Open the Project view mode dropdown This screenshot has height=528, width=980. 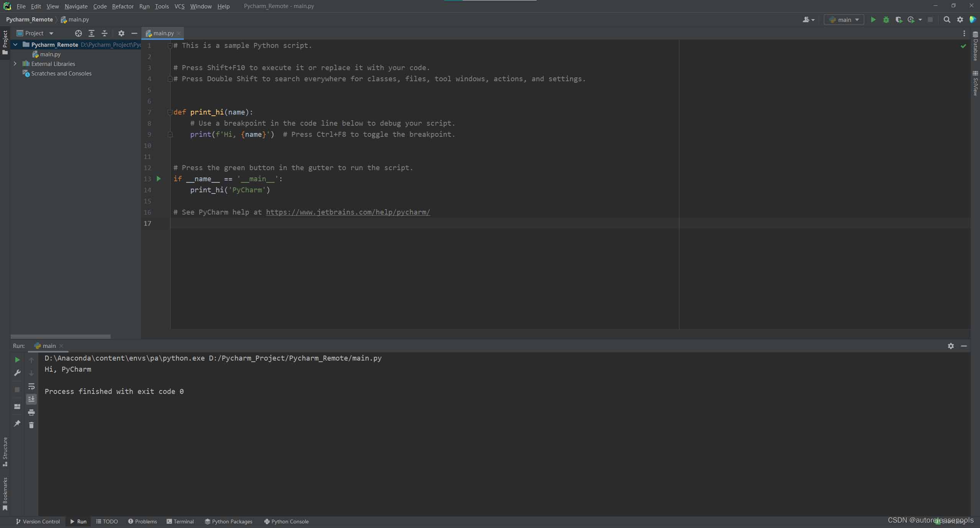pyautogui.click(x=51, y=33)
